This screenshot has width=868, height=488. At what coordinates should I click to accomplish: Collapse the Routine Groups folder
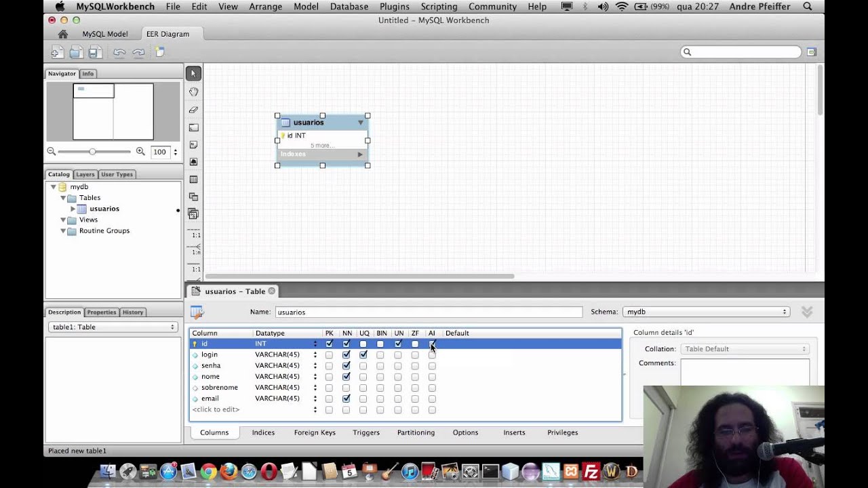tap(63, 231)
